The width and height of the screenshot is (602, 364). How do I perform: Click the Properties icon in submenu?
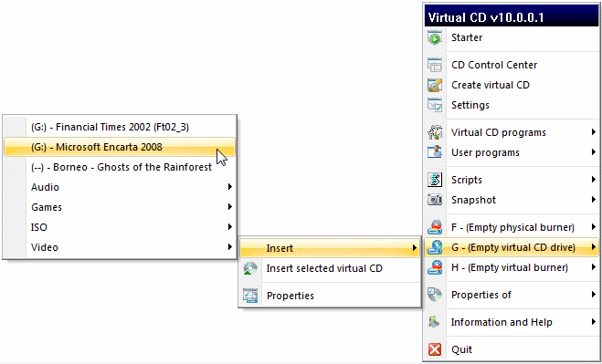click(x=250, y=296)
